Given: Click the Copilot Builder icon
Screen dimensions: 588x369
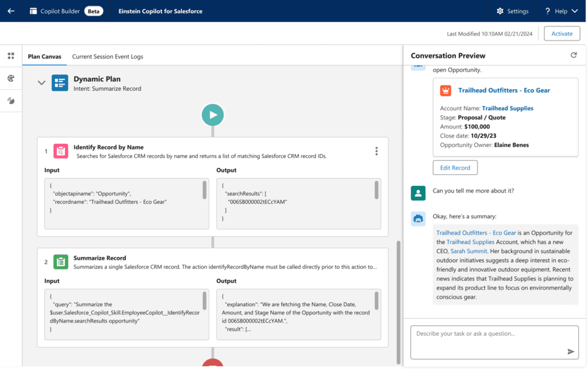Looking at the screenshot, I should [33, 11].
